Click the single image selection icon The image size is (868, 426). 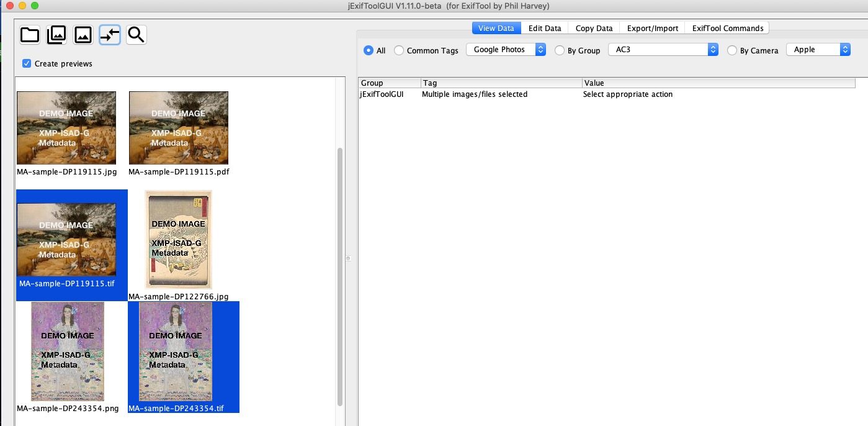tap(83, 35)
